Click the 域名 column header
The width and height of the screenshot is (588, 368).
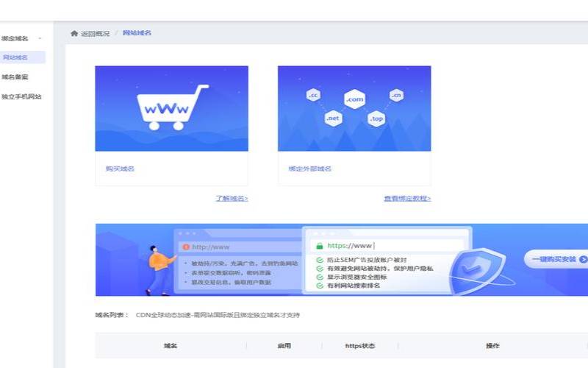[171, 346]
